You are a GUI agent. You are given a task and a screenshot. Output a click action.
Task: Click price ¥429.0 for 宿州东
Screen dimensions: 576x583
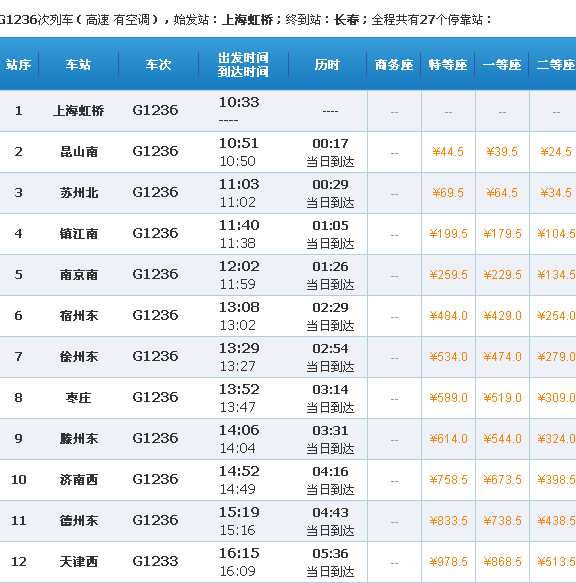click(x=502, y=316)
